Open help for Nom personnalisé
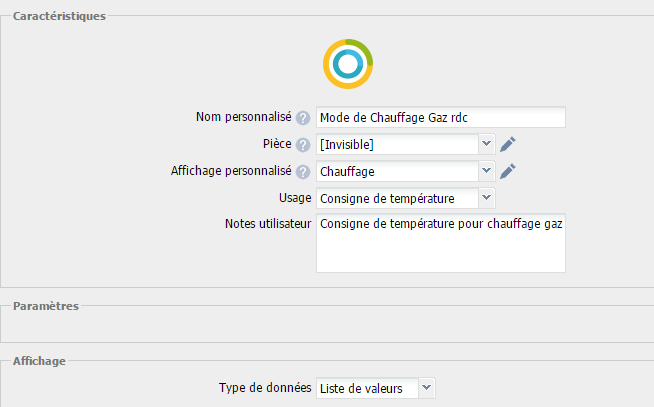The width and height of the screenshot is (654, 407). tap(303, 118)
